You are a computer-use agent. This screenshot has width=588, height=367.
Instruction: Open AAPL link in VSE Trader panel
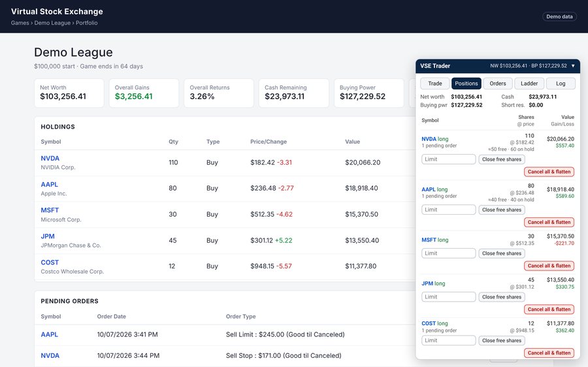coord(428,189)
